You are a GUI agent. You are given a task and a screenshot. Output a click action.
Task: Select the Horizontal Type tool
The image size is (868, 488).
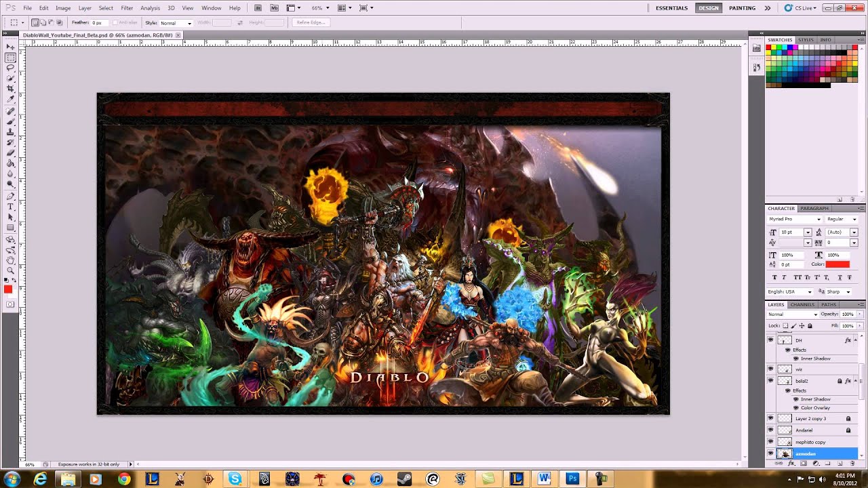pos(10,207)
